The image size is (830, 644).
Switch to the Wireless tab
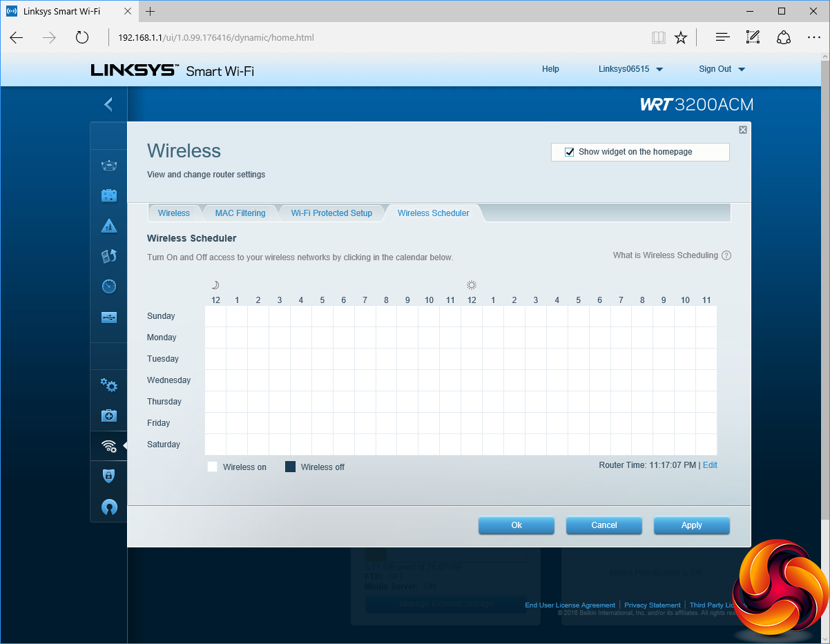click(174, 213)
